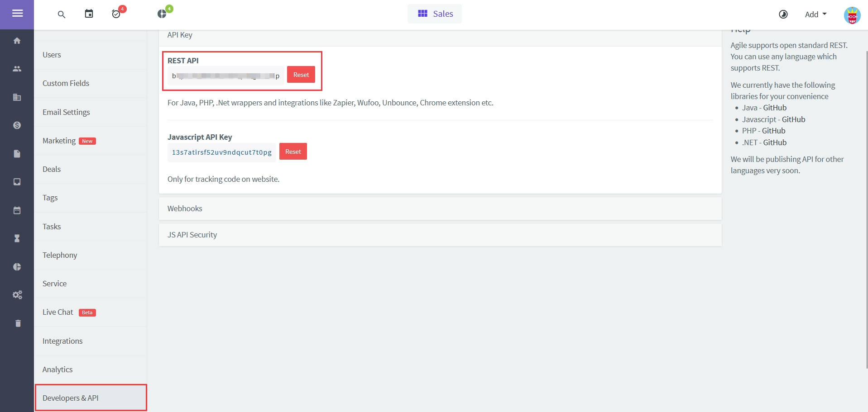The width and height of the screenshot is (868, 412).
Task: Click the search magnifier icon
Action: tap(62, 14)
